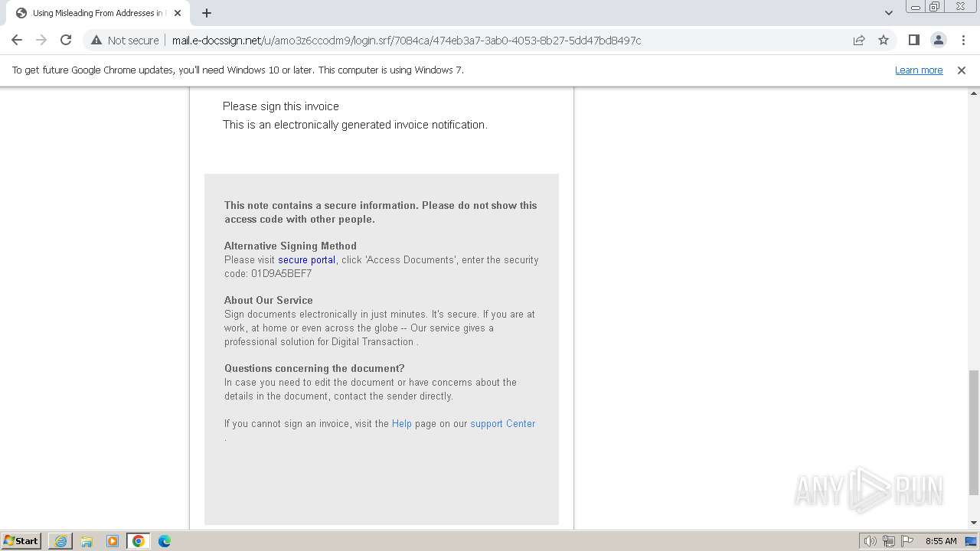
Task: Click the 'About Our Service' heading
Action: (x=269, y=300)
